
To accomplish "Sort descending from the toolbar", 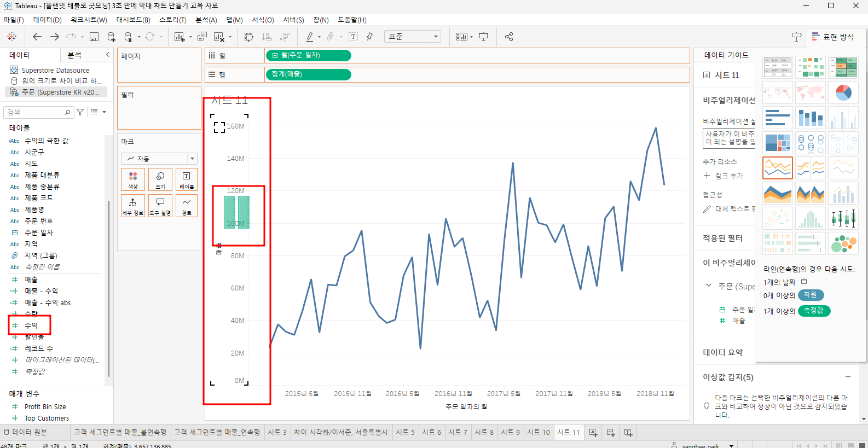I will tap(285, 37).
